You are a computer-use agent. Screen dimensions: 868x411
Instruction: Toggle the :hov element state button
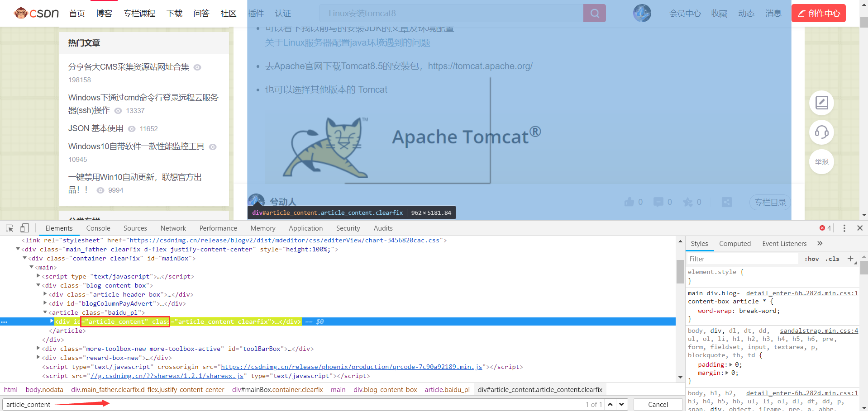[x=811, y=259]
